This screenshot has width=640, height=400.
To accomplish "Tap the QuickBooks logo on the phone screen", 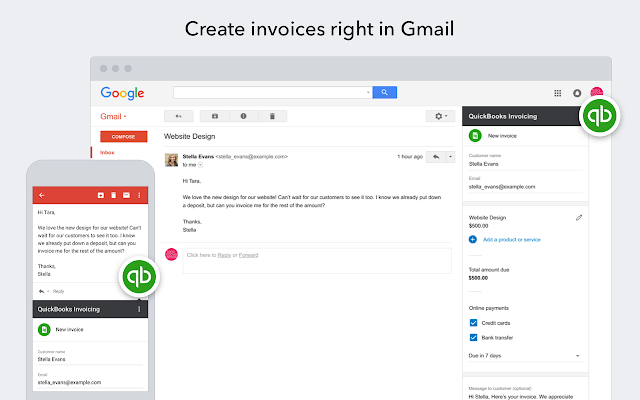I will pyautogui.click(x=139, y=276).
